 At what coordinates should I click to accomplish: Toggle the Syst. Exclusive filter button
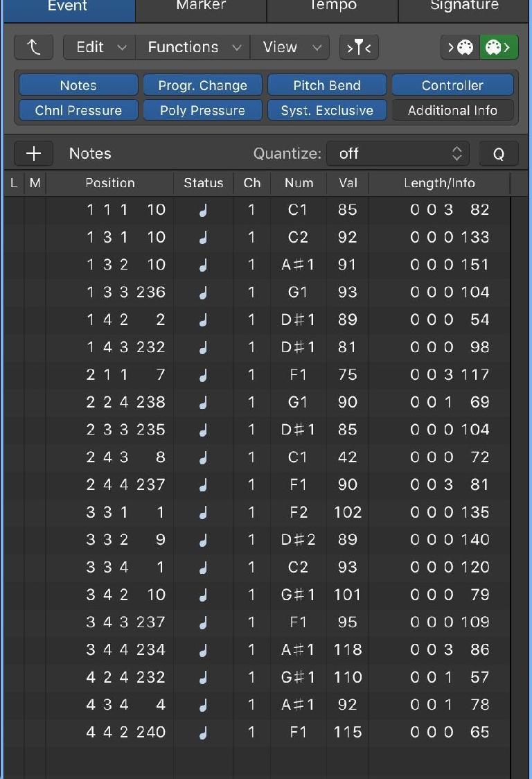point(327,110)
